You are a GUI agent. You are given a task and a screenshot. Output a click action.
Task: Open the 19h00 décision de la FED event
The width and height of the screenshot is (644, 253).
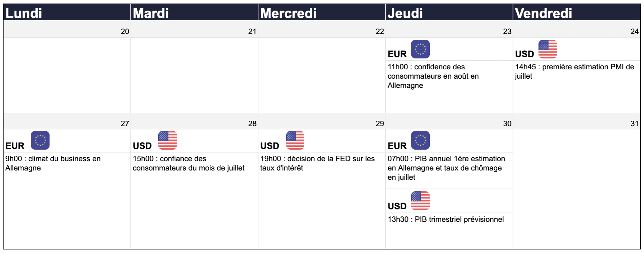pos(317,163)
